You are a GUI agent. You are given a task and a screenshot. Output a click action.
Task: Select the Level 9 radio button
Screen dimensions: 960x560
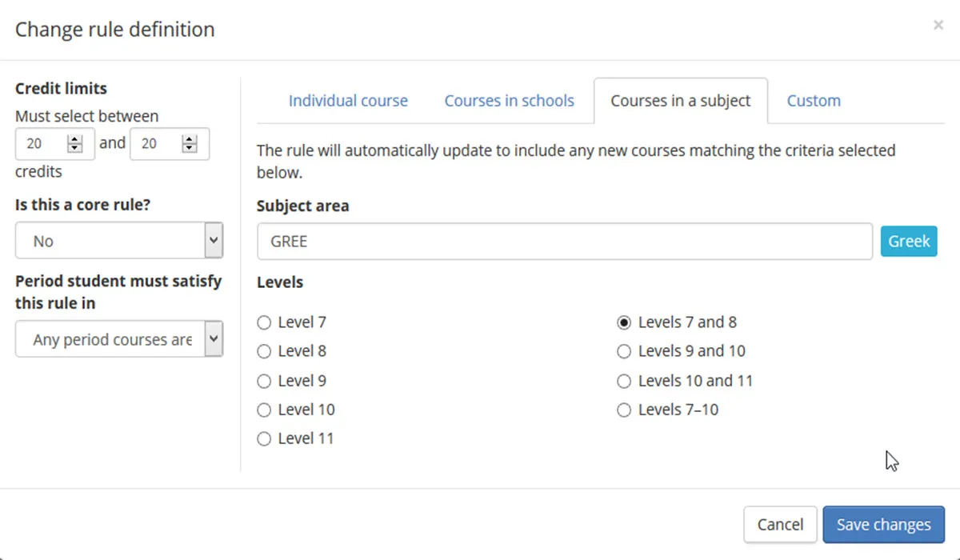[264, 382]
